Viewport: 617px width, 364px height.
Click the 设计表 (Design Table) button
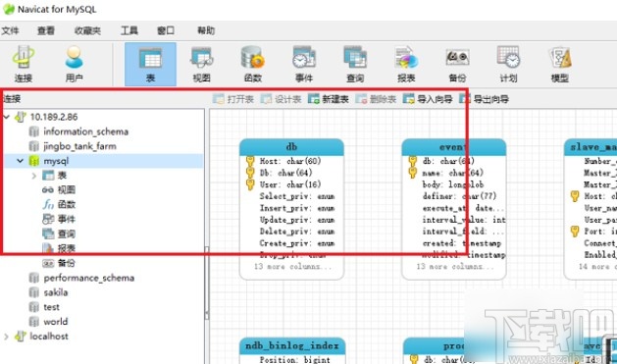(x=281, y=99)
